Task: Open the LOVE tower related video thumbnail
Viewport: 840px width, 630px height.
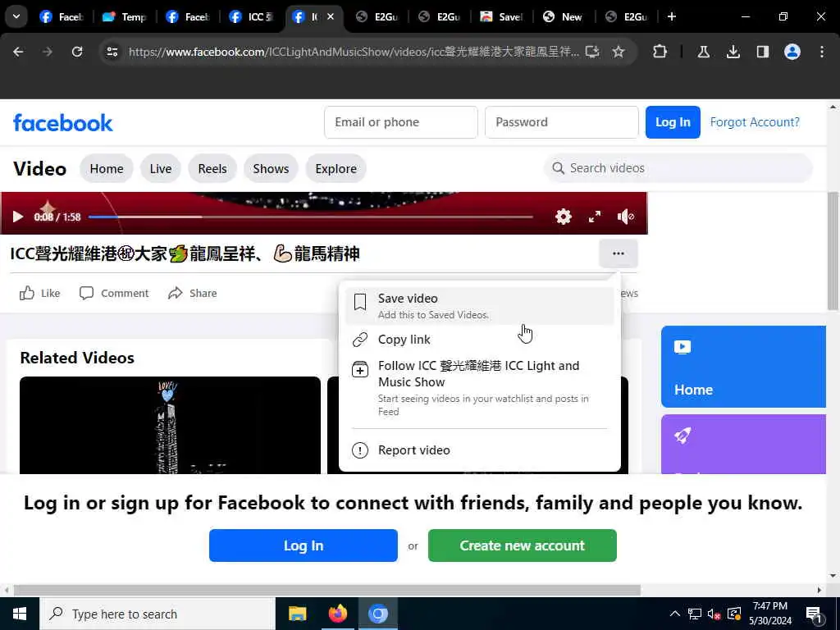Action: [x=170, y=426]
